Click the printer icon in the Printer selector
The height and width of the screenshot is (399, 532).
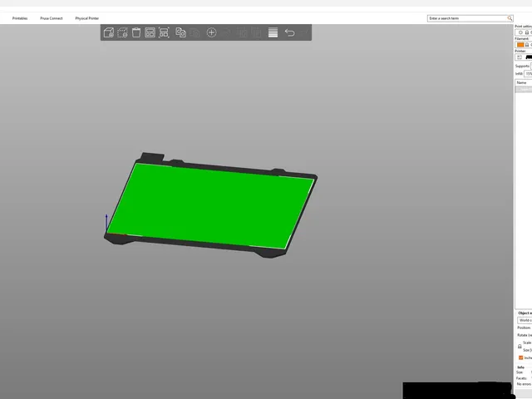click(519, 57)
